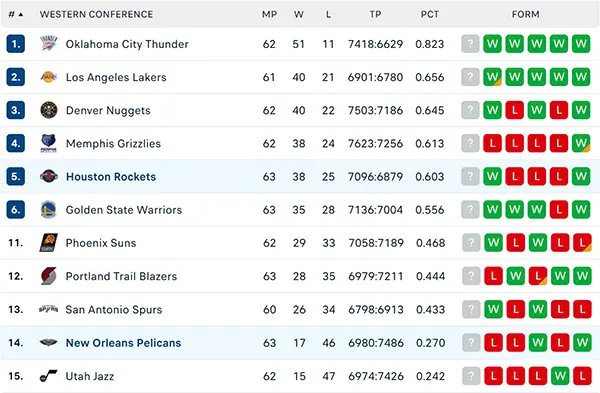
Task: Sort standings by W column header
Action: [298, 15]
